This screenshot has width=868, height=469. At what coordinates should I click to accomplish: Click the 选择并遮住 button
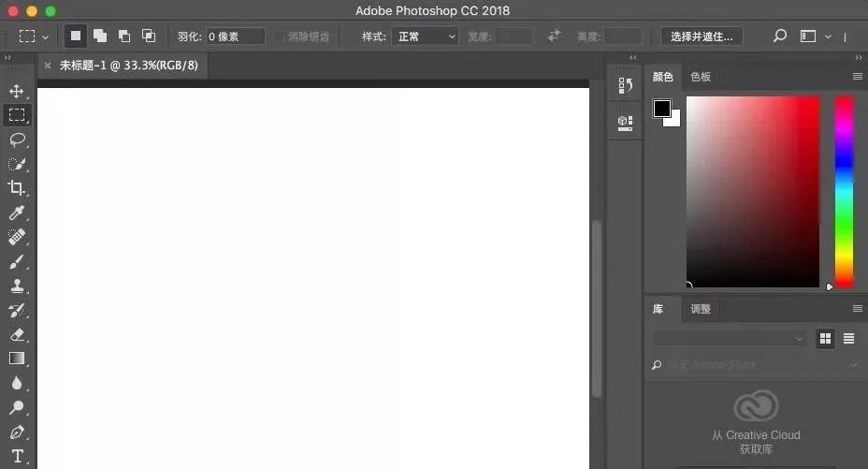(x=702, y=37)
